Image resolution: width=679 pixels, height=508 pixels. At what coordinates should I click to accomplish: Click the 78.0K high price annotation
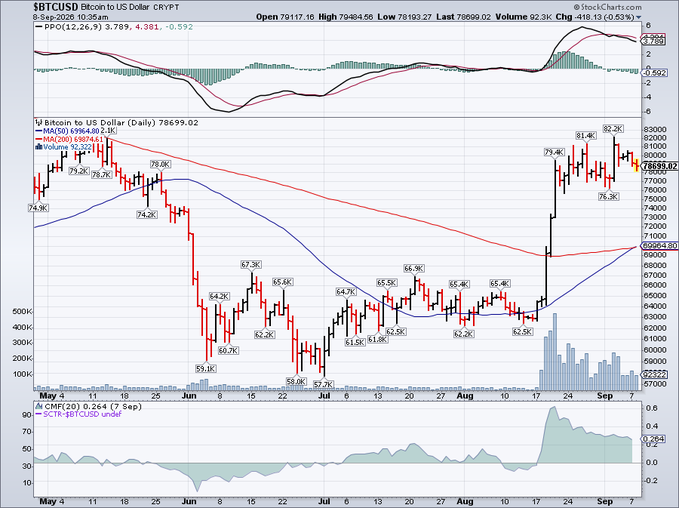pyautogui.click(x=160, y=165)
